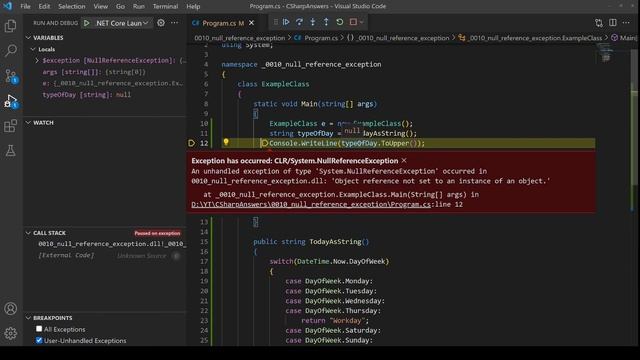640x360 pixels.
Task: Close the exception widget
Action: point(404,160)
